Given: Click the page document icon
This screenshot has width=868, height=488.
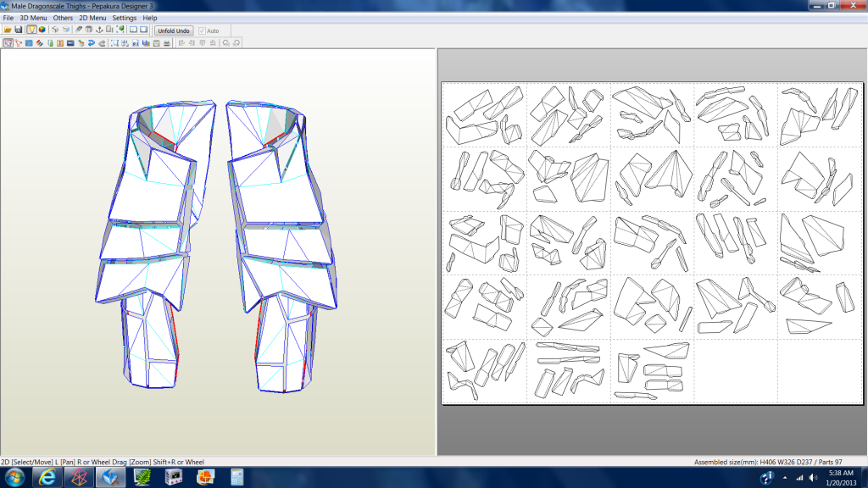Looking at the screenshot, I should click(x=136, y=43).
